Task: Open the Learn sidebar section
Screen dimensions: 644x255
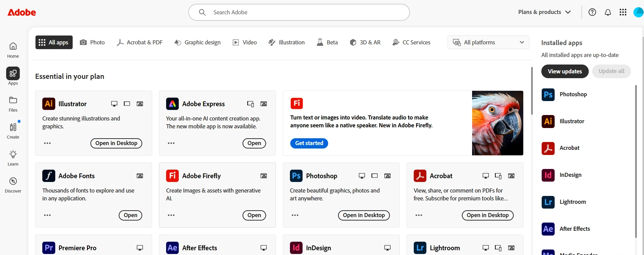Action: [13, 158]
